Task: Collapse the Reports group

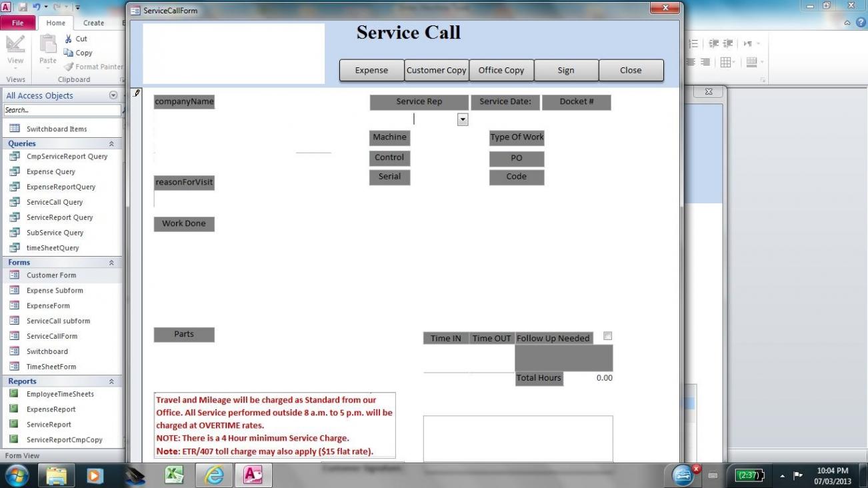Action: [111, 381]
